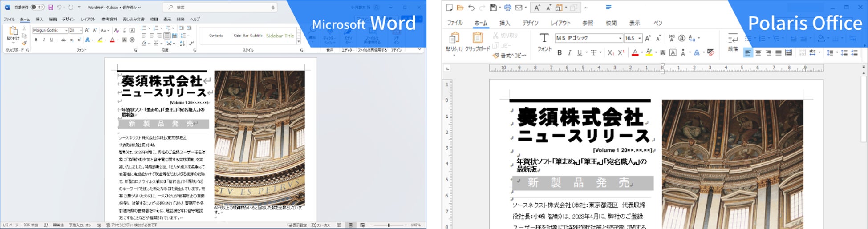This screenshot has height=229, width=868.
Task: Open the MS Pゴシック font dropdown
Action: point(620,38)
